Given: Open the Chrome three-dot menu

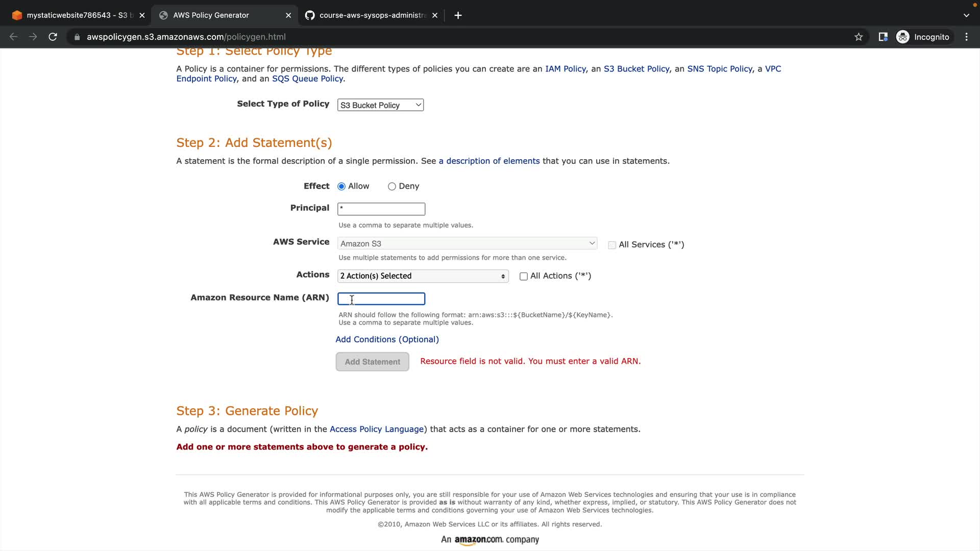Looking at the screenshot, I should coord(966,37).
